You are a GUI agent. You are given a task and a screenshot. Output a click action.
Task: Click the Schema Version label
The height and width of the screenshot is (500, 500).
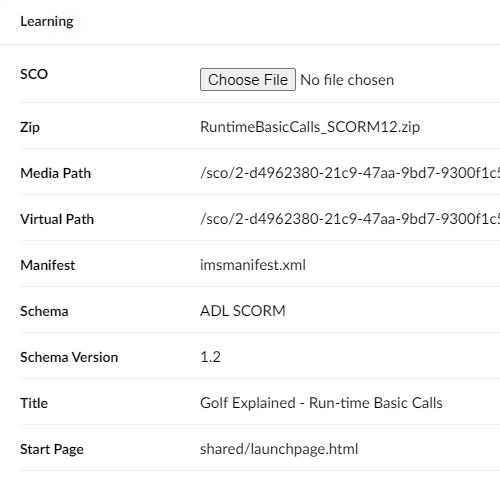[69, 357]
